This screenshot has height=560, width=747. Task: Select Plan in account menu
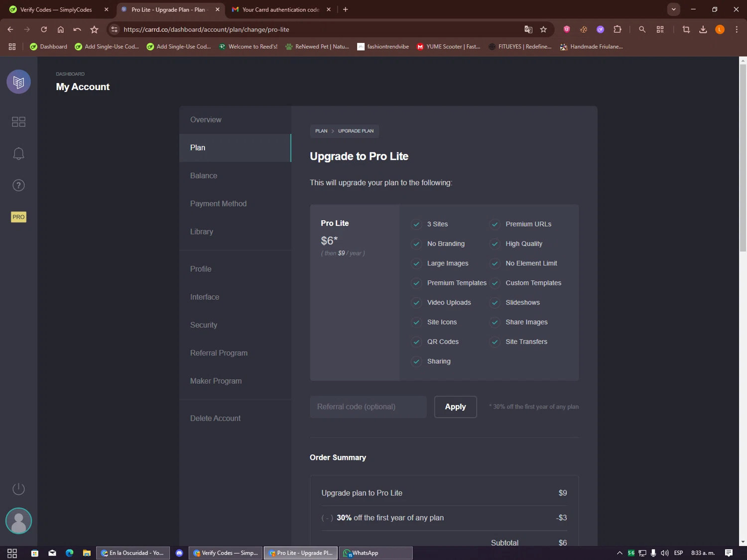tap(235, 148)
